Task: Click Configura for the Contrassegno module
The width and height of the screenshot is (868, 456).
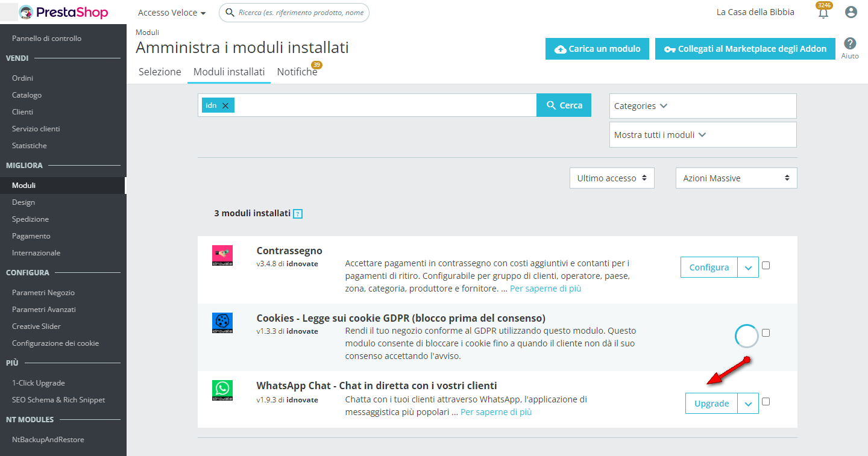Action: coord(709,267)
